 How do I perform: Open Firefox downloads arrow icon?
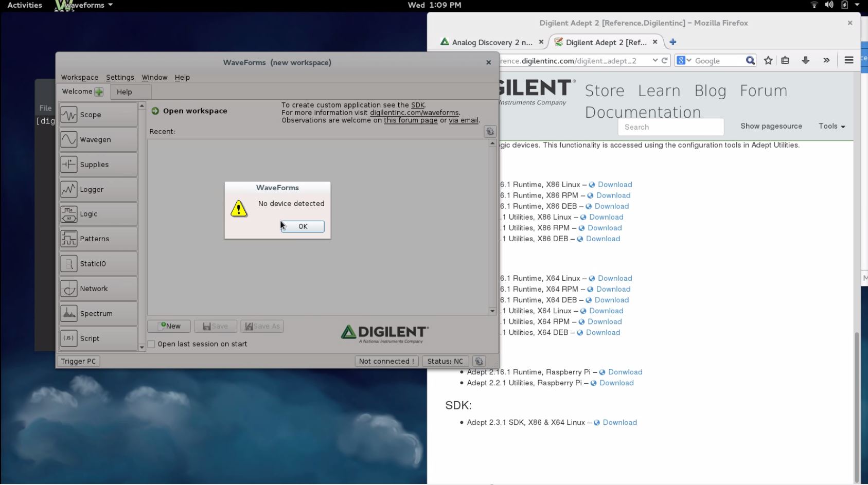[806, 61]
